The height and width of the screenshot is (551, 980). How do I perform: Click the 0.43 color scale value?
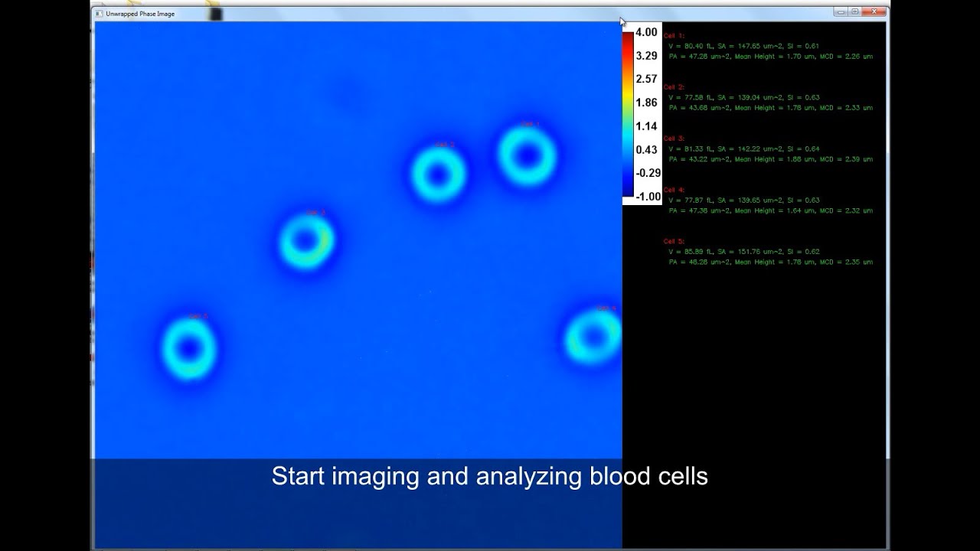click(646, 149)
